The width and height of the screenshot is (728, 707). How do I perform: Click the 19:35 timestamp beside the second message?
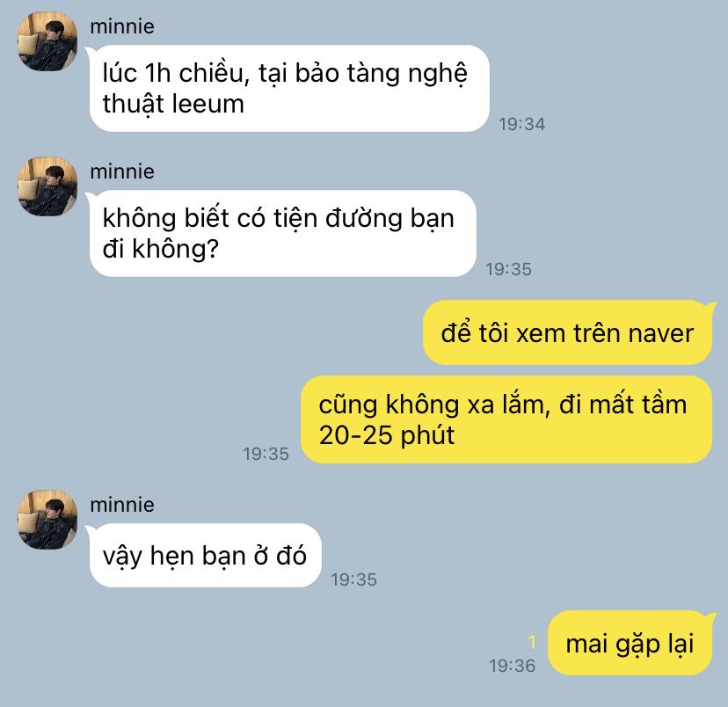508,269
